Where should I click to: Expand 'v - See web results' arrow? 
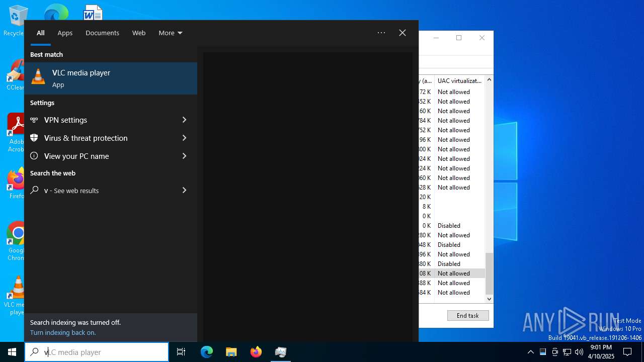tap(184, 190)
